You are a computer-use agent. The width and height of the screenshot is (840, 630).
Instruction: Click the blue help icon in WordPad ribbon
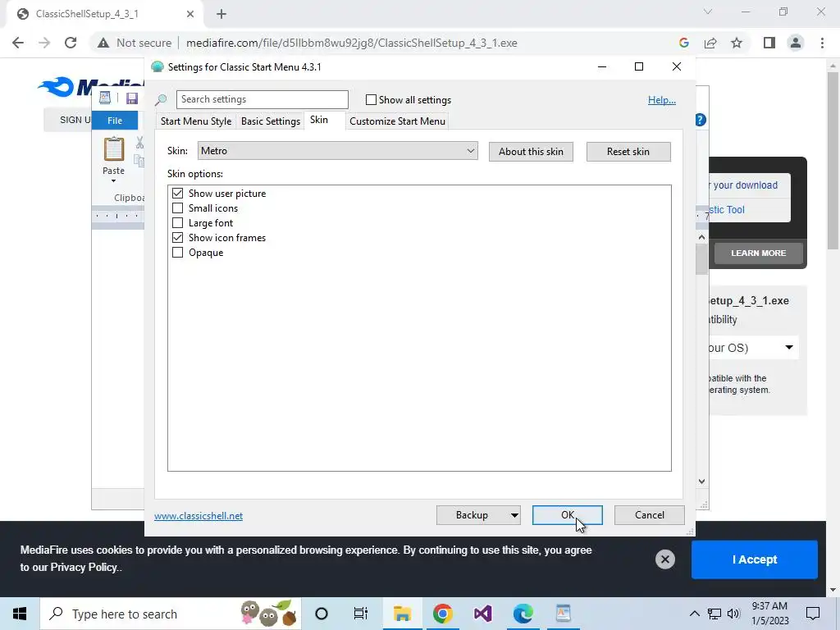coord(701,120)
